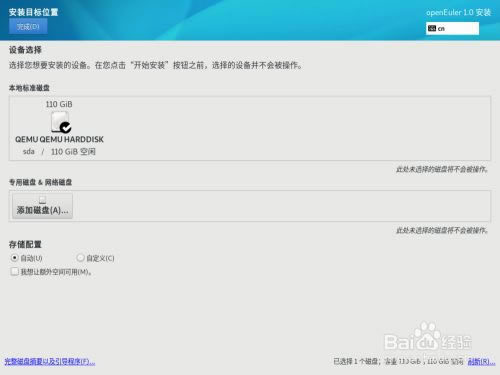Click the 完成(D) done button
Image resolution: width=500 pixels, height=375 pixels.
click(x=28, y=26)
